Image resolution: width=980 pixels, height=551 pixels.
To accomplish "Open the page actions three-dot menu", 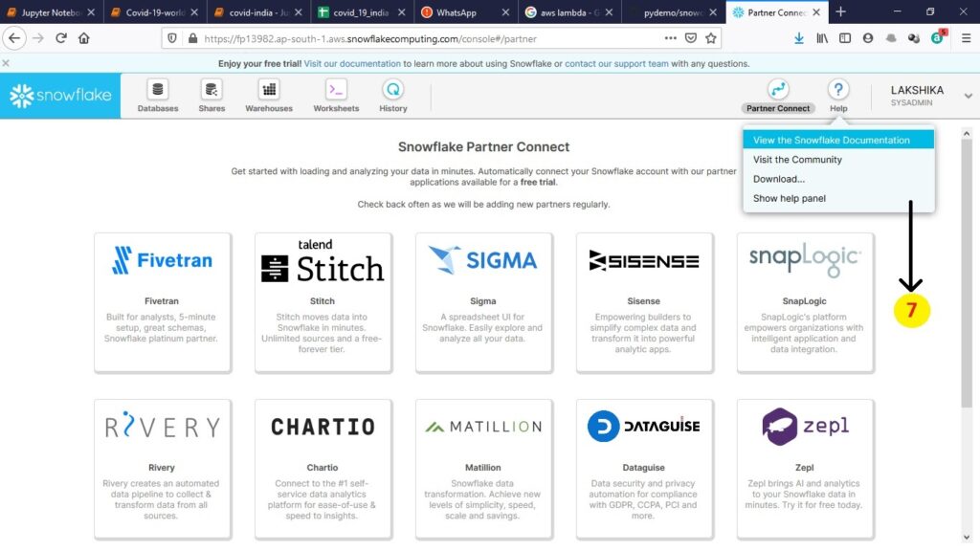I will (x=670, y=38).
